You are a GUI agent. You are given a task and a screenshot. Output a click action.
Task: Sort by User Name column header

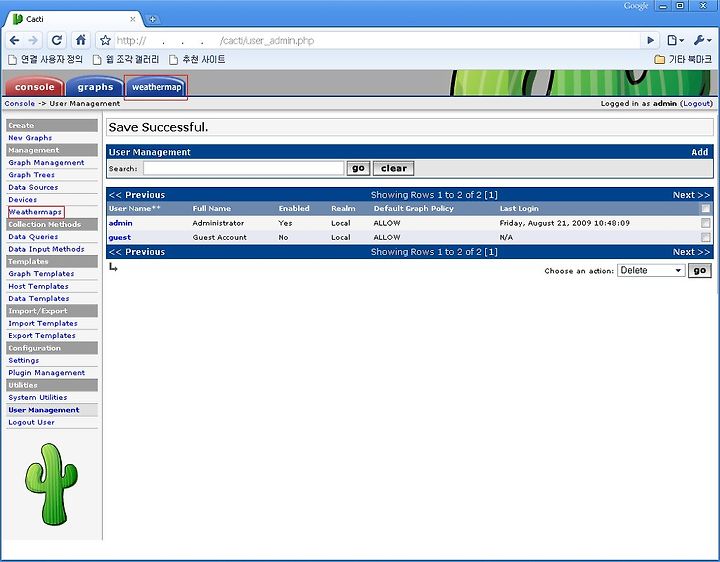[135, 208]
